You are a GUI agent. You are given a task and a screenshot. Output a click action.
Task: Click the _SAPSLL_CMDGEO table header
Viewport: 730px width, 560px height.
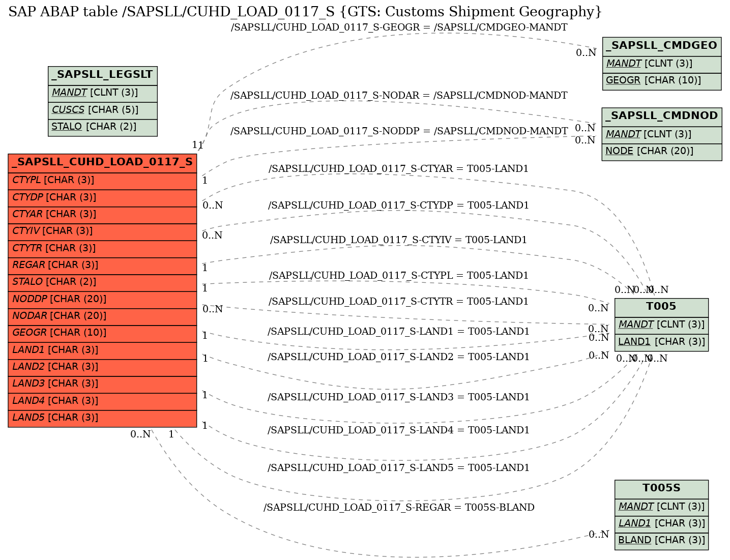click(x=662, y=46)
